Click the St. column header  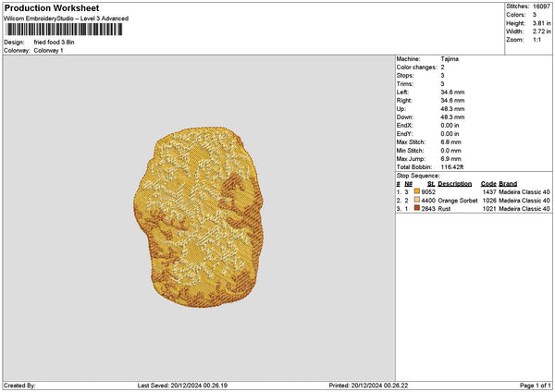coord(431,184)
